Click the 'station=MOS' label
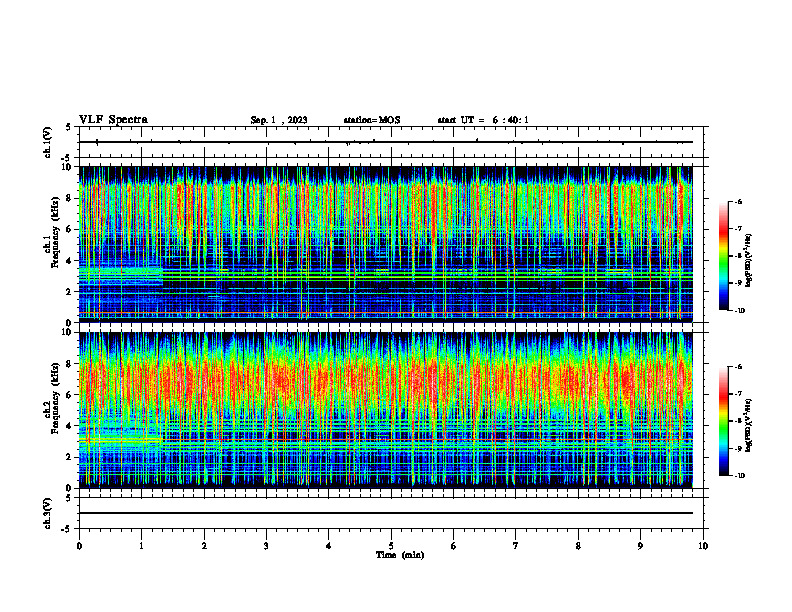This screenshot has height=612, width=792. (x=372, y=120)
